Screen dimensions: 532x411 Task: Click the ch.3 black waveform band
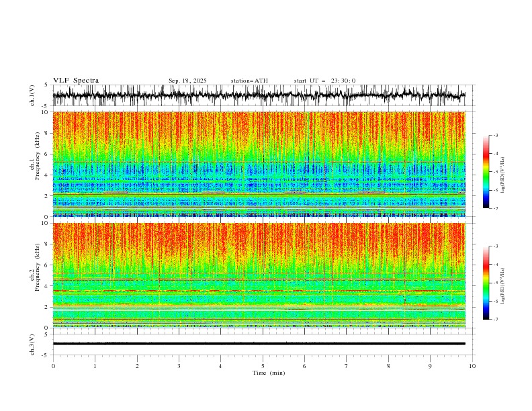coord(259,344)
